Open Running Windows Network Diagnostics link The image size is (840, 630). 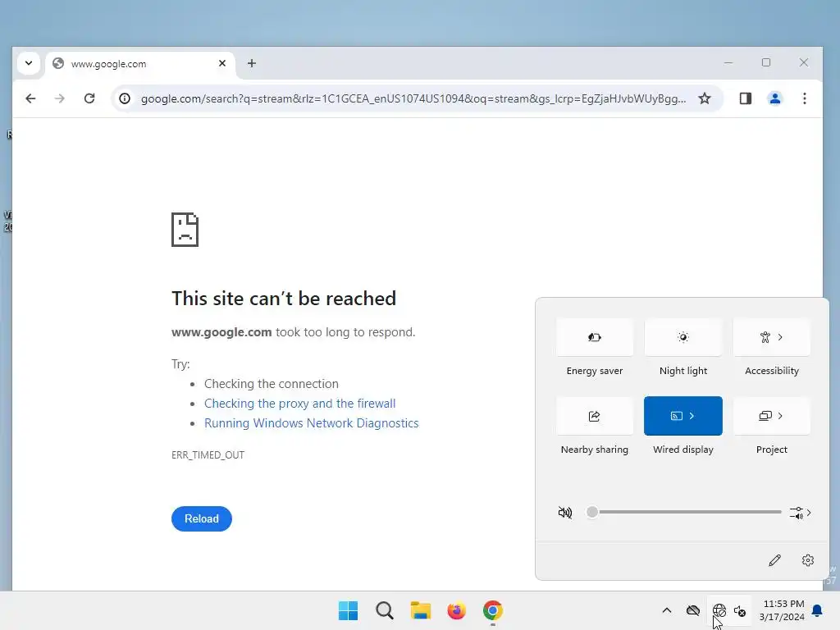pyautogui.click(x=311, y=423)
